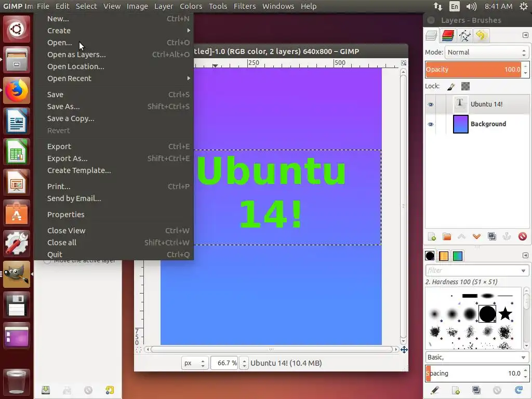The height and width of the screenshot is (399, 532).
Task: Open Ubuntu Software Center from the dock
Action: (17, 212)
